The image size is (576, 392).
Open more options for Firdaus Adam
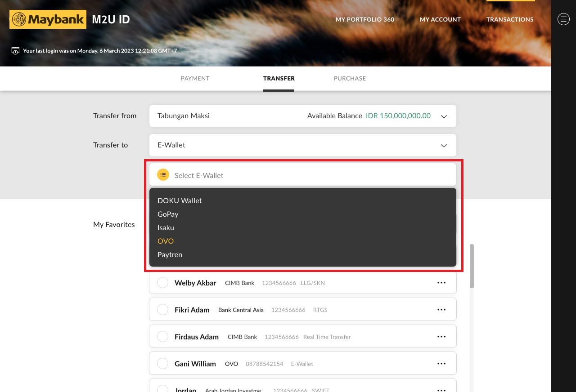point(441,337)
